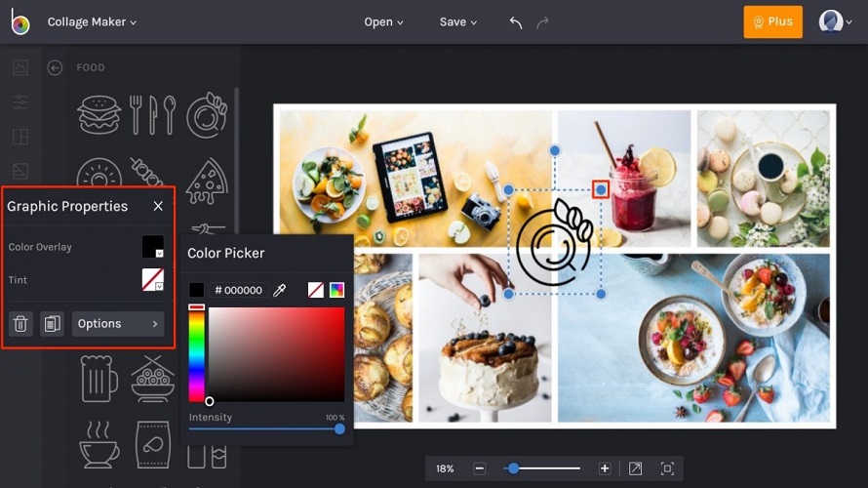Screen dimensions: 868x488
Task: Open the Open menu
Action: (383, 21)
